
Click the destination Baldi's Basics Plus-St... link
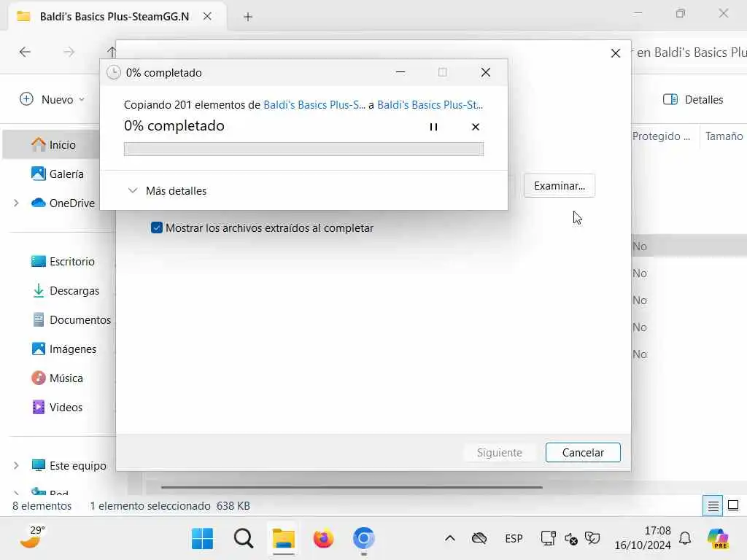(430, 105)
